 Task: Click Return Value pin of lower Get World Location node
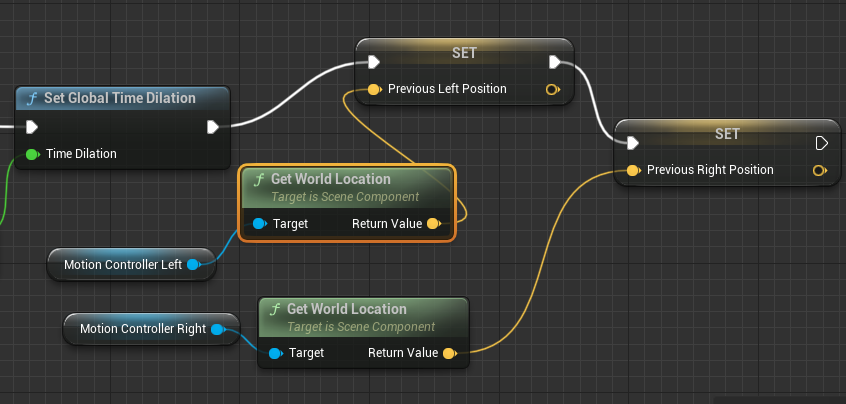point(449,353)
